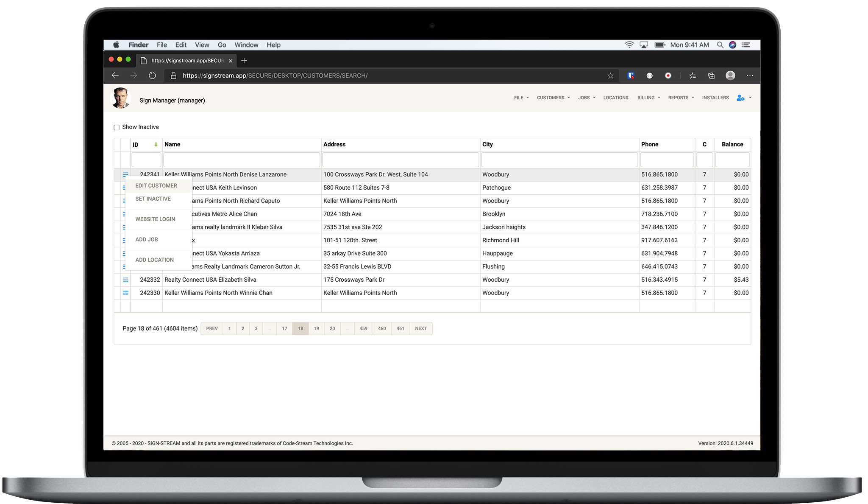Open the INSTALLERS nav link
The height and width of the screenshot is (504, 868).
point(715,98)
